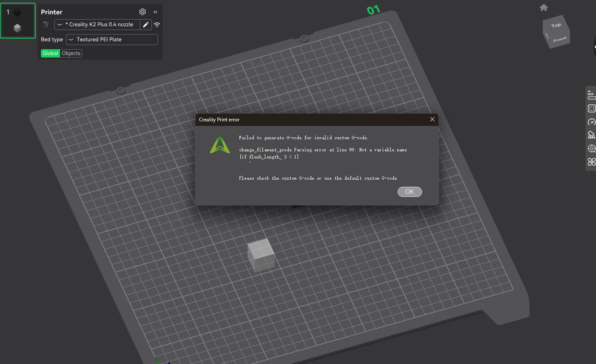Image resolution: width=596 pixels, height=364 pixels.
Task: Switch to Objects settings mode
Action: coord(71,53)
